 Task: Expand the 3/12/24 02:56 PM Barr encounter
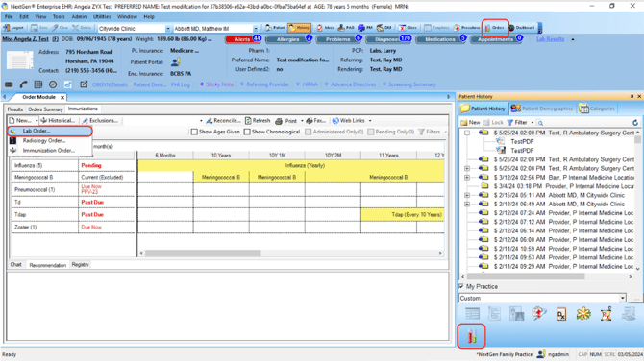(467, 178)
